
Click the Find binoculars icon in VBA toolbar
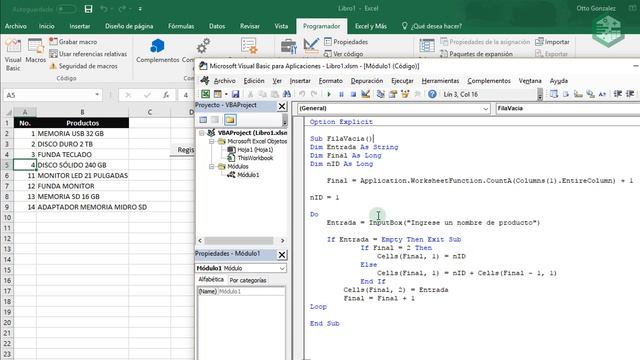point(287,94)
